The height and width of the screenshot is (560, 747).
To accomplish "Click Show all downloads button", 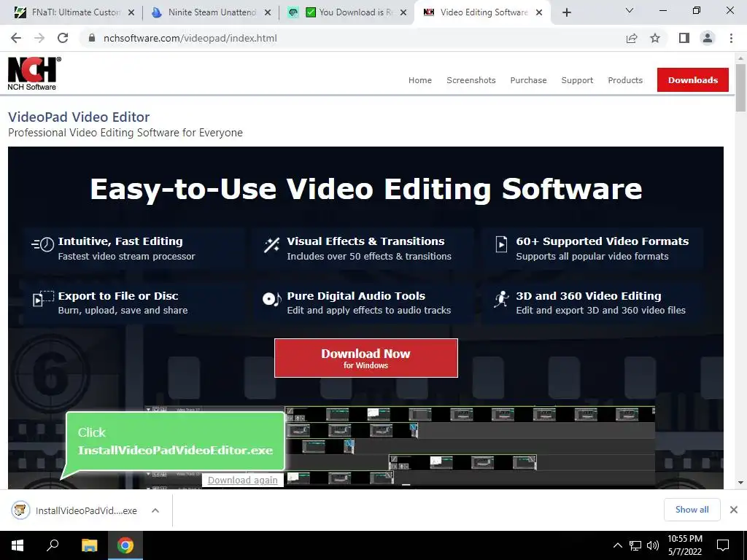I will click(x=692, y=510).
